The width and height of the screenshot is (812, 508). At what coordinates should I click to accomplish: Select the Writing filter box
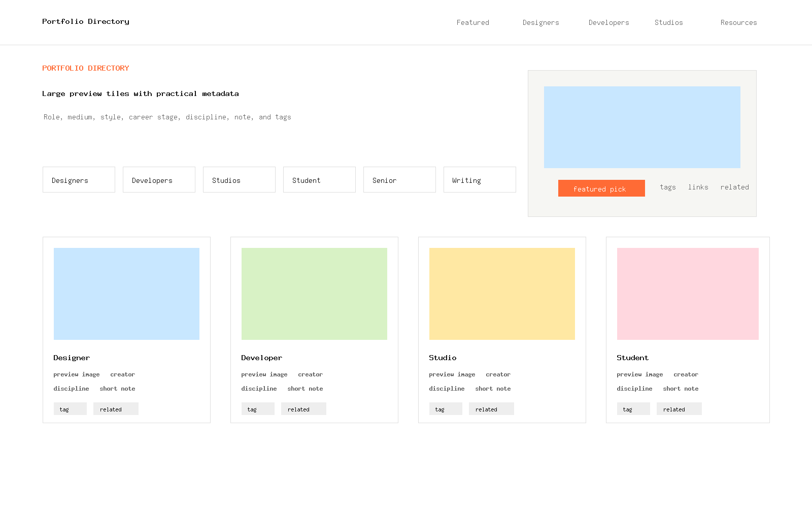click(480, 180)
